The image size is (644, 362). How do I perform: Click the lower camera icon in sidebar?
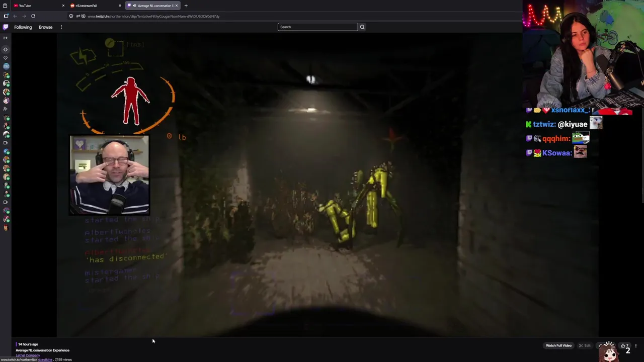(x=6, y=202)
